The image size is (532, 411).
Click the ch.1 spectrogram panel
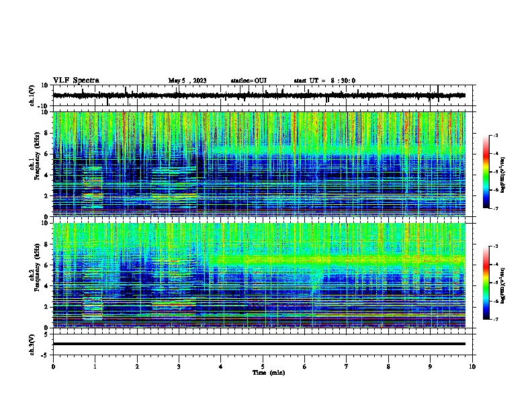(x=259, y=164)
